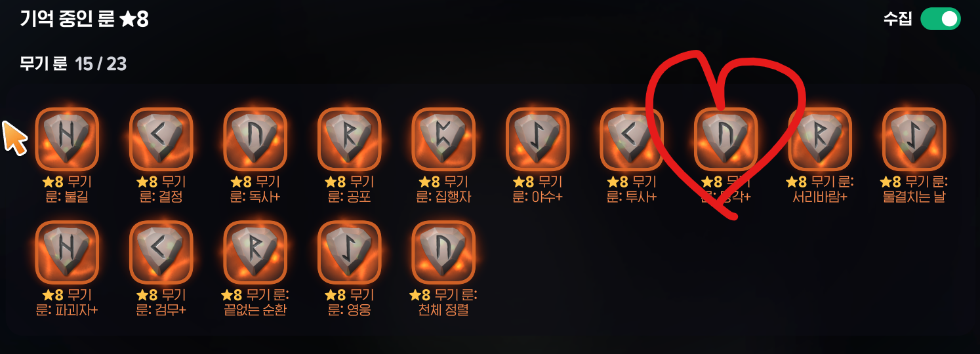Select the 결정 weapon rune icon
This screenshot has height=354, width=980.
(161, 139)
